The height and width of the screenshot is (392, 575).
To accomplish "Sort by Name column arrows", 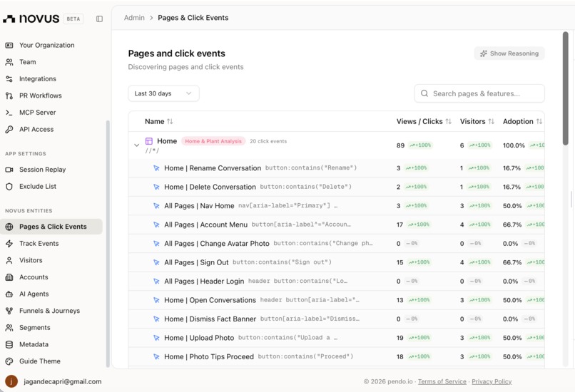I will pyautogui.click(x=170, y=121).
